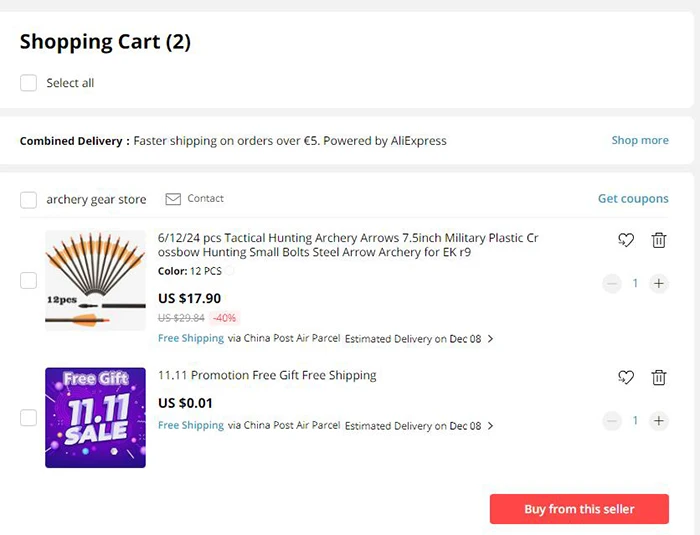This screenshot has height=535, width=700.
Task: Expand shipping options for arrows item
Action: click(490, 339)
